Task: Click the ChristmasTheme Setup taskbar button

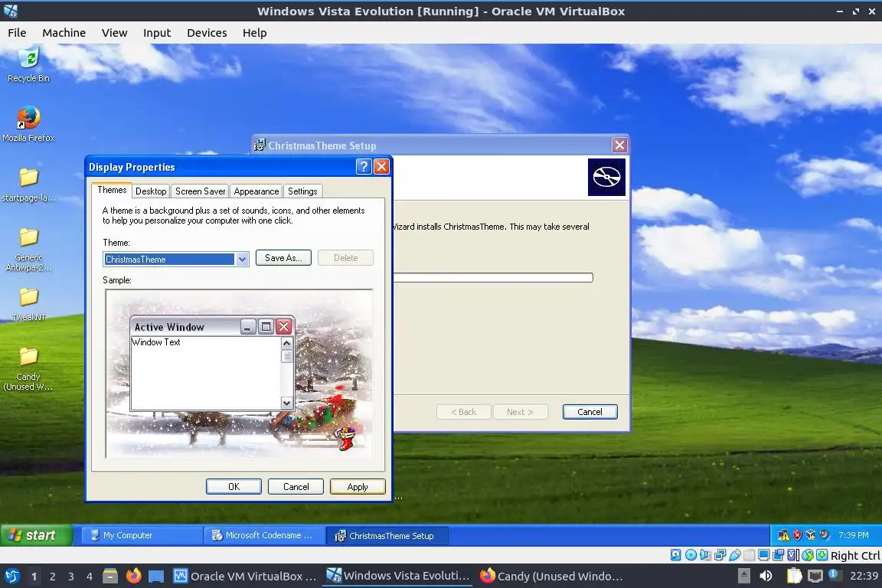Action: click(387, 536)
